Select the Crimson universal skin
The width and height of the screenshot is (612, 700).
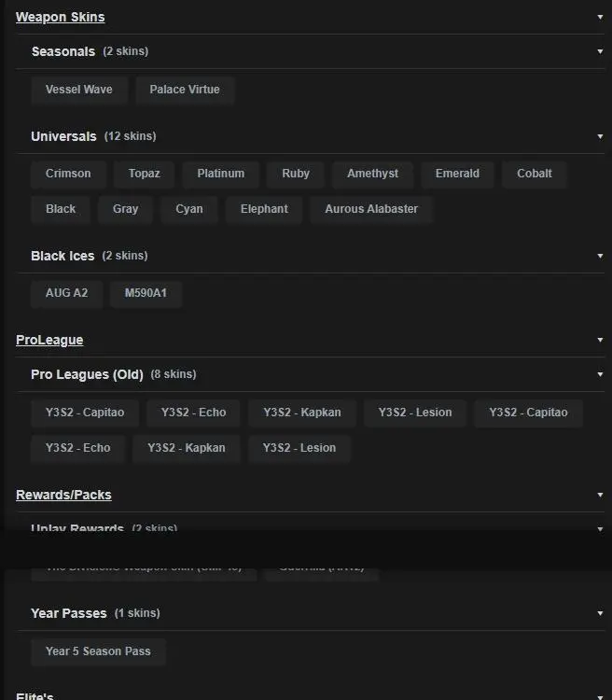click(x=68, y=174)
